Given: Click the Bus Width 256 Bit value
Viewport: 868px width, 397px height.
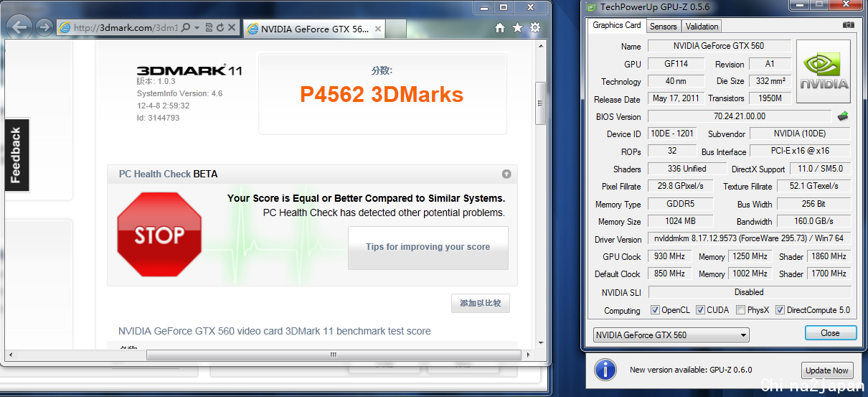Looking at the screenshot, I should 813,204.
